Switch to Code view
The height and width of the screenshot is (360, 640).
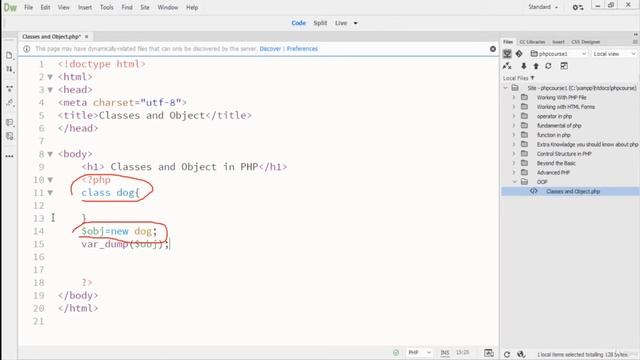tap(298, 23)
